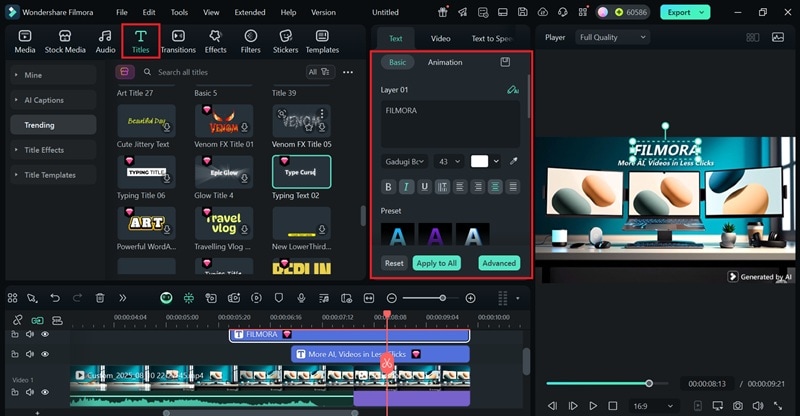The height and width of the screenshot is (416, 800).
Task: Click the timeline zoom slider handle
Action: [442, 298]
